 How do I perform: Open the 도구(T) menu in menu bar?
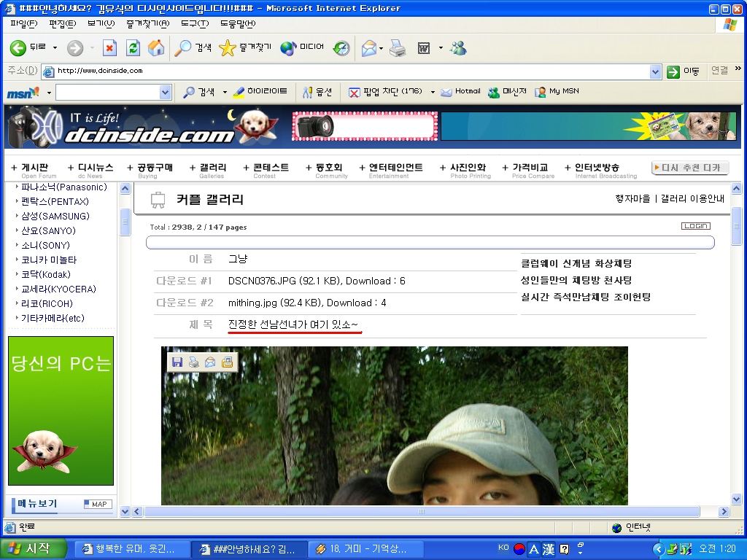(x=194, y=23)
